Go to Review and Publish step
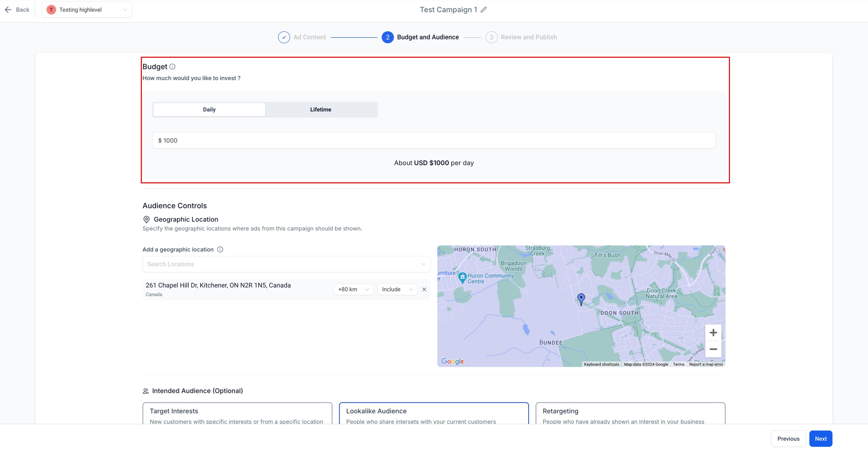The width and height of the screenshot is (868, 450). [521, 37]
